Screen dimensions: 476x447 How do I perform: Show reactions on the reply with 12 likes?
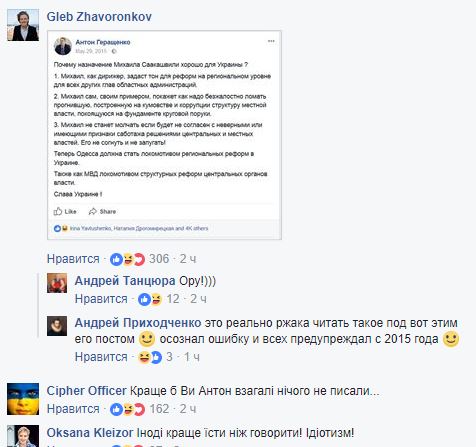pos(150,299)
